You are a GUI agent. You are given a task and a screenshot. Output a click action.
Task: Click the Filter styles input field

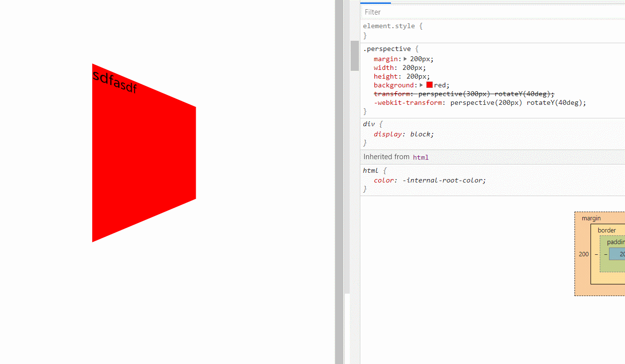click(493, 12)
